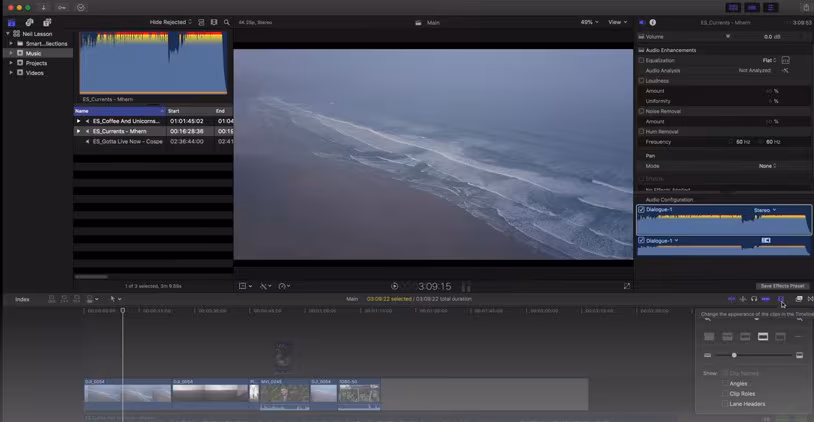Click the timeline playhead marker
The image size is (814, 422).
point(123,310)
